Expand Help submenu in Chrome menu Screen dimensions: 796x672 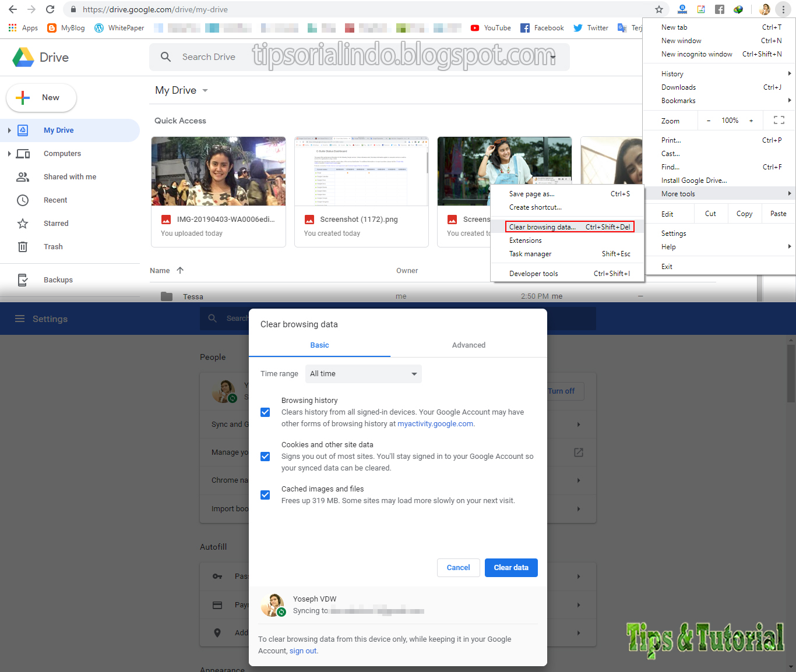click(x=719, y=247)
